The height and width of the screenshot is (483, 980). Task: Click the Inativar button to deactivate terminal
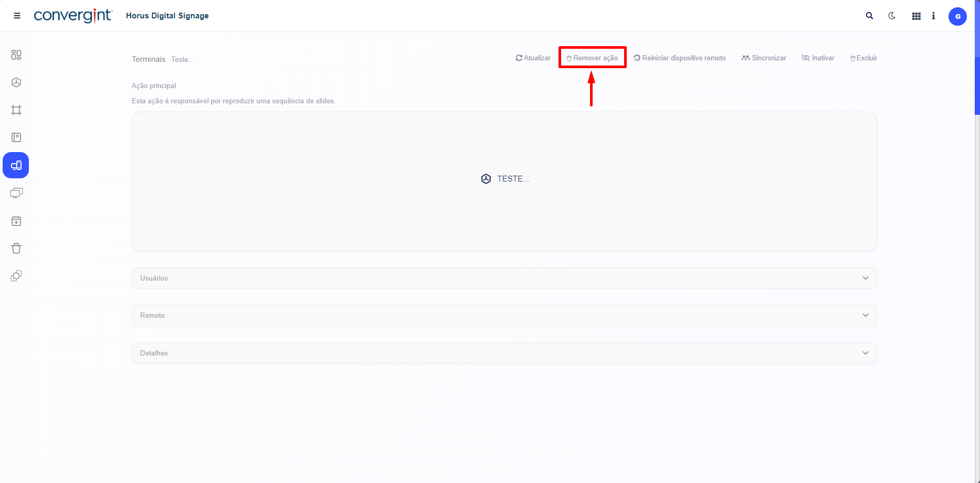(818, 58)
